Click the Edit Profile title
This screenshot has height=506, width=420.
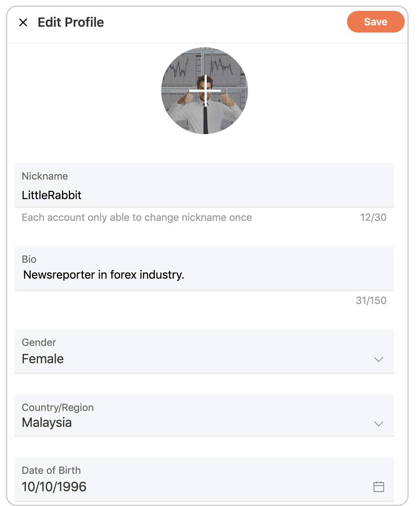71,22
